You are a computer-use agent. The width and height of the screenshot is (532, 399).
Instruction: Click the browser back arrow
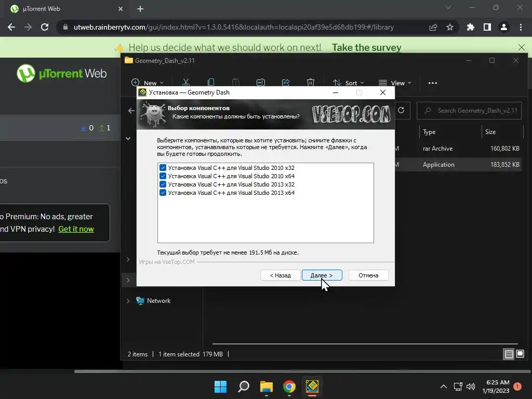11,27
